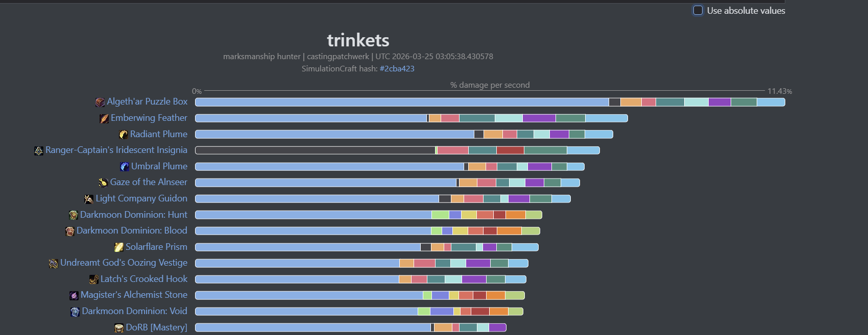Click the 0% axis minimum label
This screenshot has height=335, width=868.
(197, 91)
